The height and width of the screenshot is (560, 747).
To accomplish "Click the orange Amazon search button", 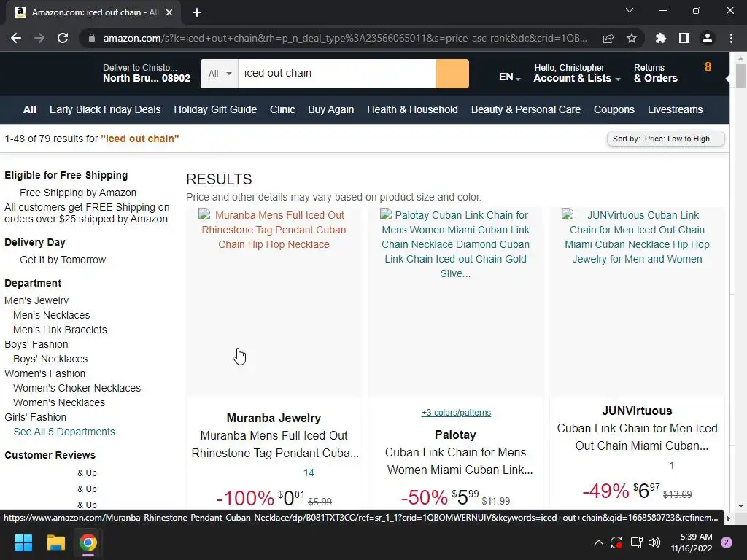I will 452,74.
